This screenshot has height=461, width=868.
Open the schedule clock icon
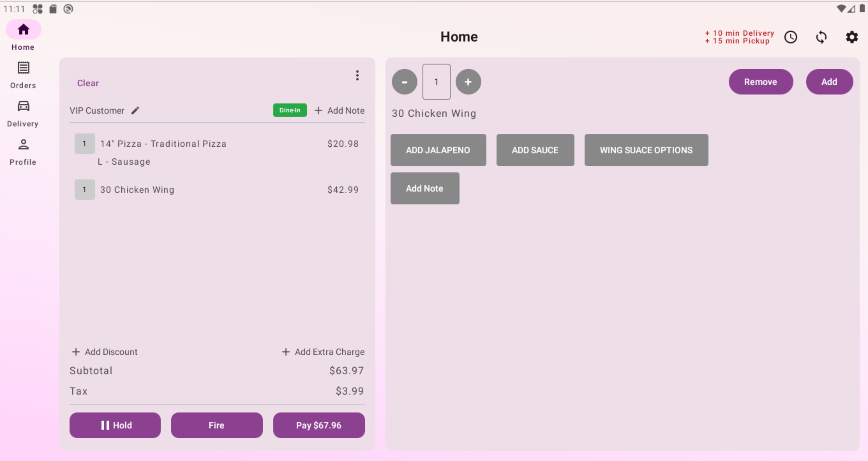click(x=791, y=37)
